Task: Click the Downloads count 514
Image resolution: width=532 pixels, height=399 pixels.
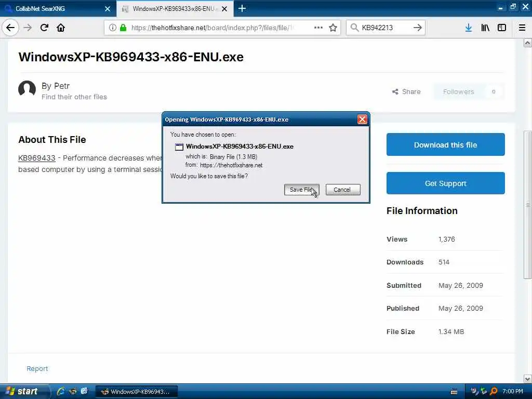Action: (444, 262)
